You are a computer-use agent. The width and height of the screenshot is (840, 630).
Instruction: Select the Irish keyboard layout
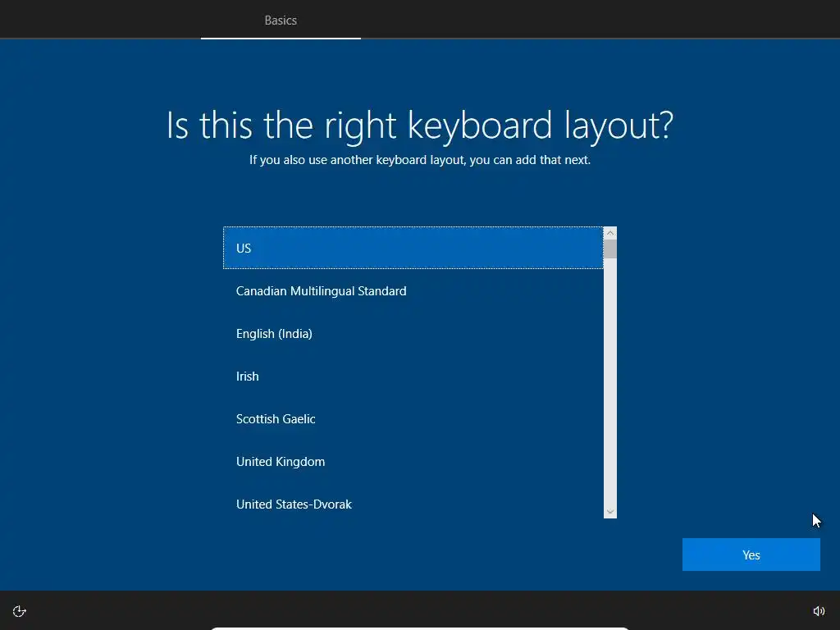click(x=413, y=376)
